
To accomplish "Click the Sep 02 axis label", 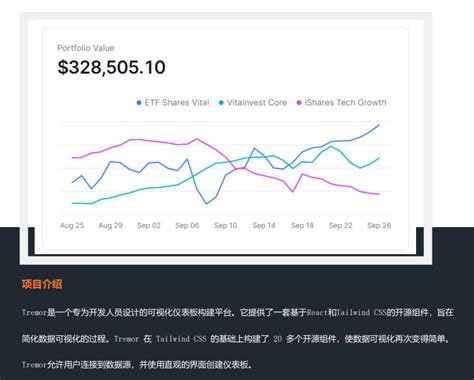I will click(x=149, y=226).
